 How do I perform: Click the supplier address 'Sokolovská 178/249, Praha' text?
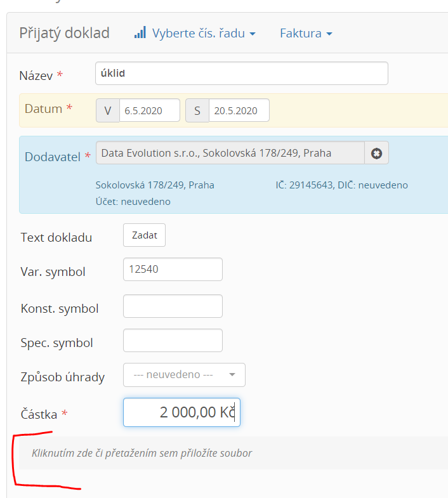[155, 185]
